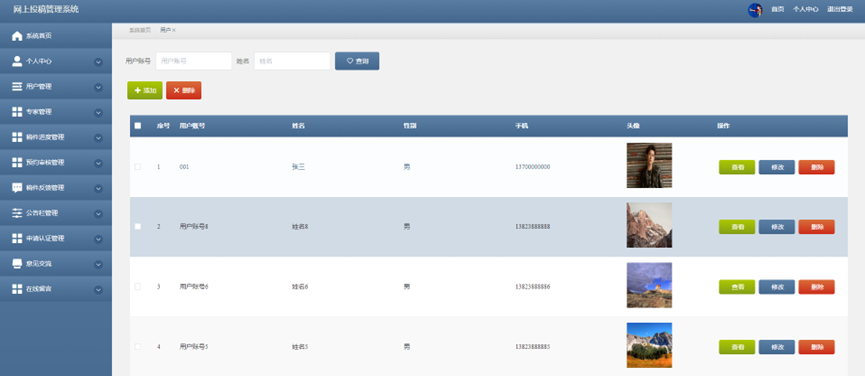Click 查看 for user 姓名8

pyautogui.click(x=737, y=227)
